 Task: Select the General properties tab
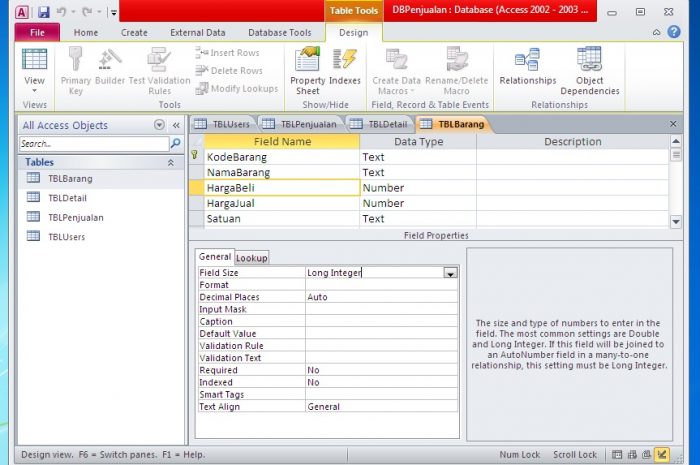pyautogui.click(x=215, y=257)
